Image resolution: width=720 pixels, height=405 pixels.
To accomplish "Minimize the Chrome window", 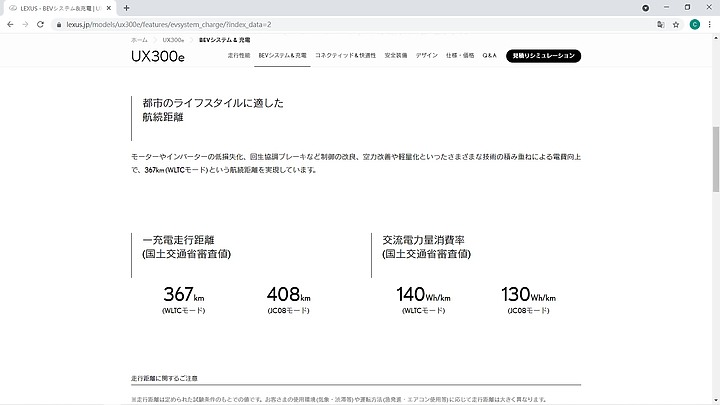I will tap(666, 7).
